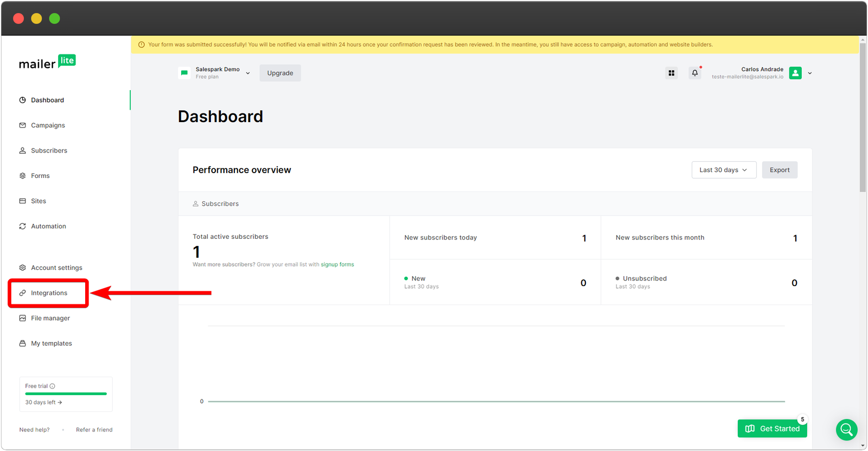Screen dimensions: 868x451
Task: Click the vertical page scrollbar
Action: (x=863, y=119)
